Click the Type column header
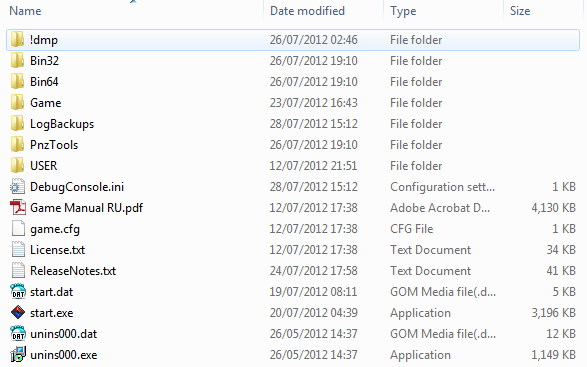 [403, 11]
